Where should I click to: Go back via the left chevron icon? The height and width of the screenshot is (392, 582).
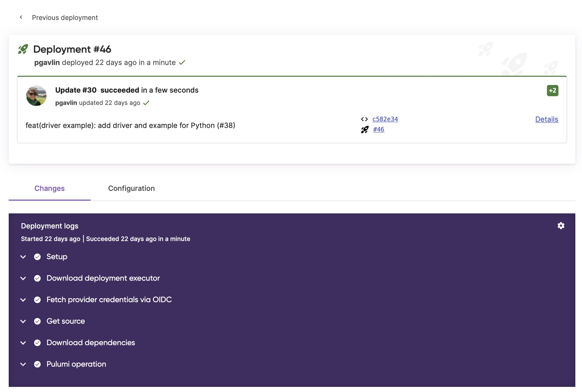pyautogui.click(x=21, y=17)
